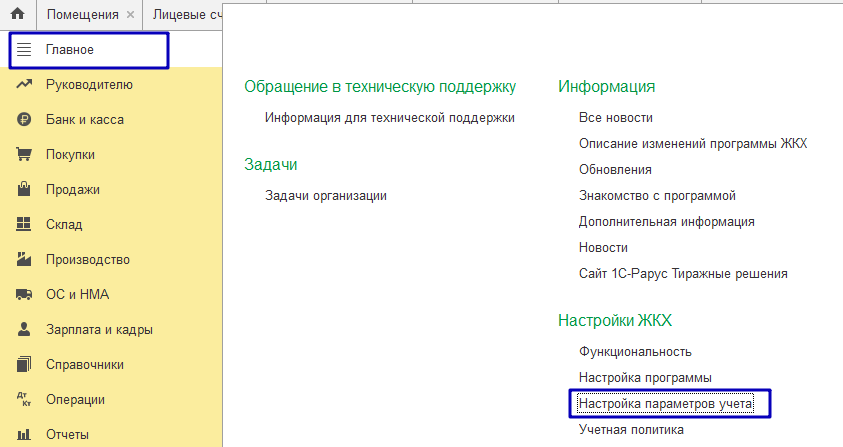Select the Зарплата и кадры person icon

(x=24, y=329)
